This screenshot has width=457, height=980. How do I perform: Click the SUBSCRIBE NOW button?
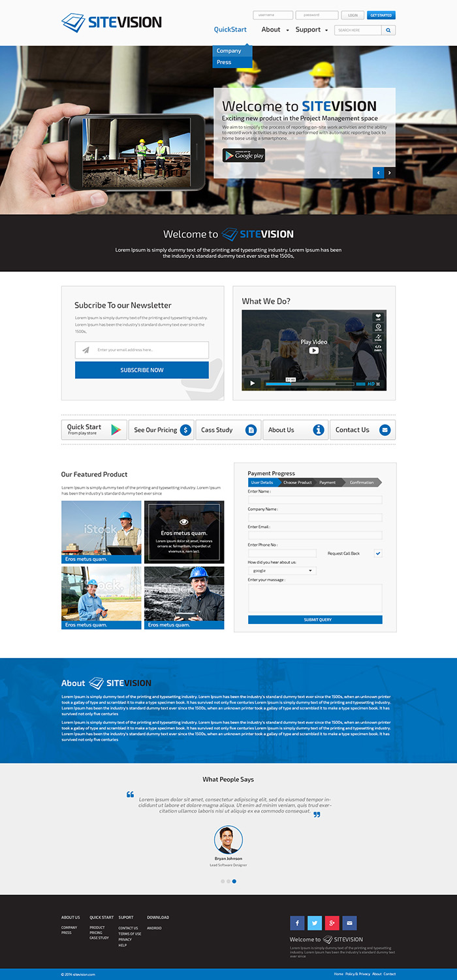(x=142, y=370)
